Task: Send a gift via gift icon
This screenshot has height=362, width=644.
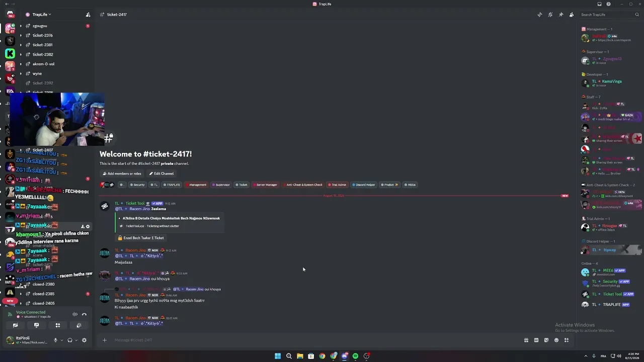Action: (x=526, y=340)
